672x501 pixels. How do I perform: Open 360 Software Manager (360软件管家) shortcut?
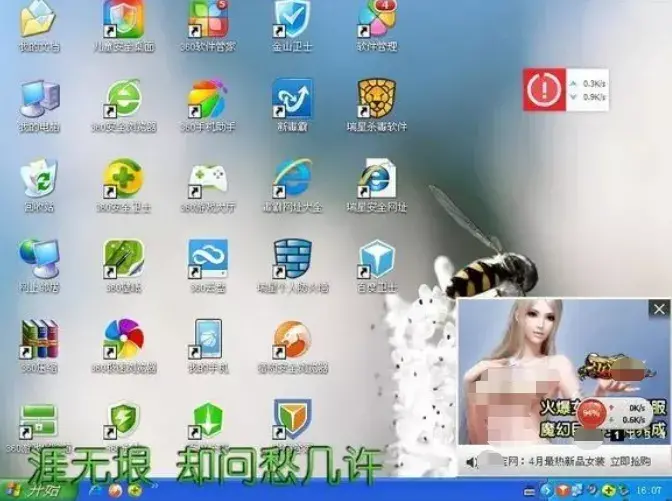208,20
